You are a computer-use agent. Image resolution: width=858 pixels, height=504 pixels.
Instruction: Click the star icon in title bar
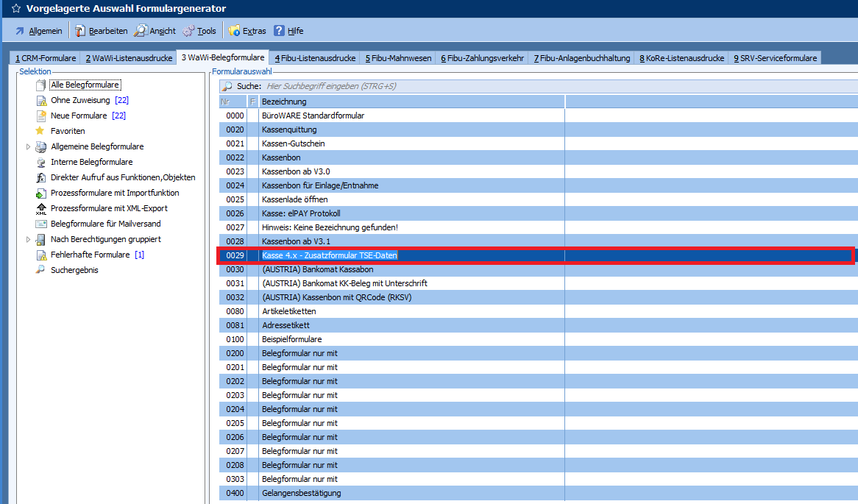pyautogui.click(x=15, y=9)
